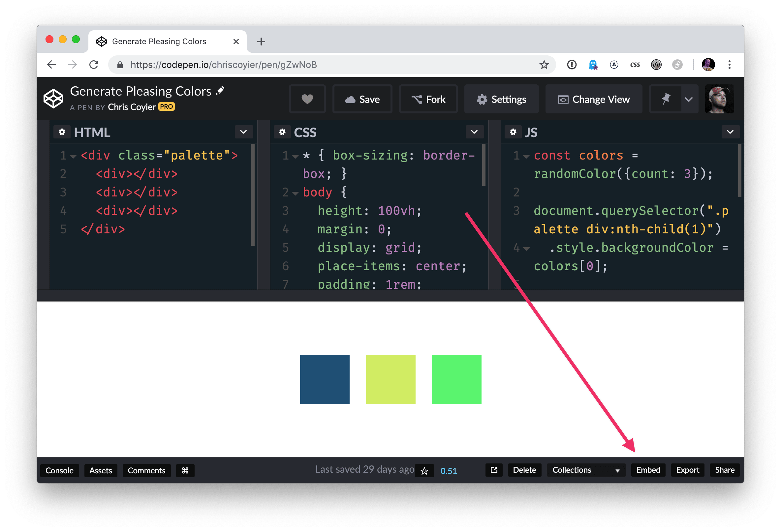This screenshot has height=532, width=781.
Task: Collapse HTML line 1 fold arrow
Action: tap(73, 156)
